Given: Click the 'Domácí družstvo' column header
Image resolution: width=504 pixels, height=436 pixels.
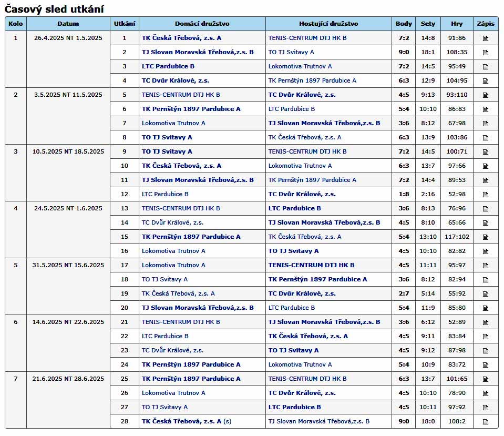Looking at the screenshot, I should tap(202, 24).
